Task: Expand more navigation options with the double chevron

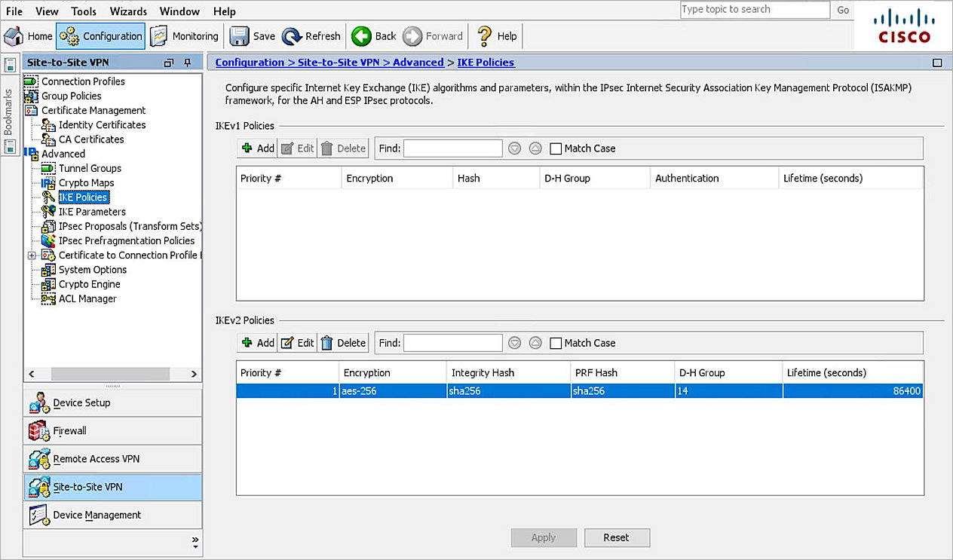Action: [x=195, y=541]
